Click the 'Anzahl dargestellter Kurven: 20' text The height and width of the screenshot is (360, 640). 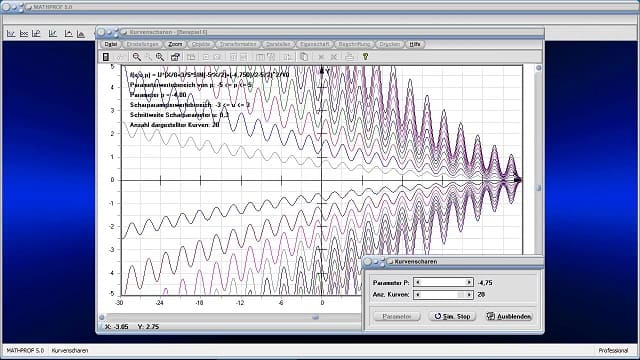pos(175,125)
